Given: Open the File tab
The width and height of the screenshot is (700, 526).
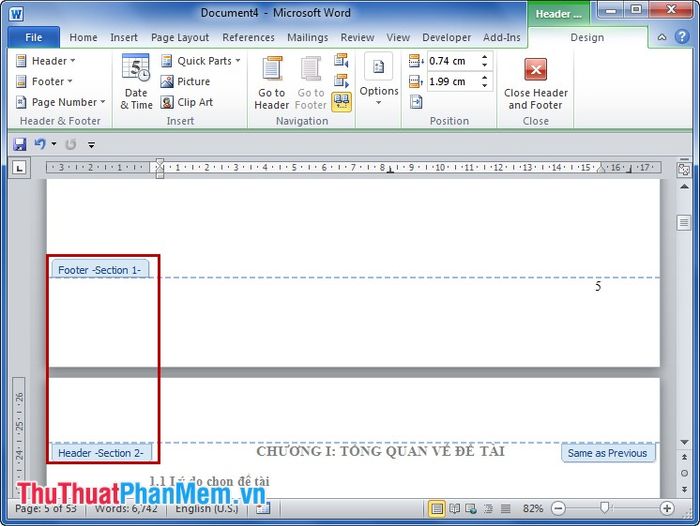Looking at the screenshot, I should pos(33,38).
